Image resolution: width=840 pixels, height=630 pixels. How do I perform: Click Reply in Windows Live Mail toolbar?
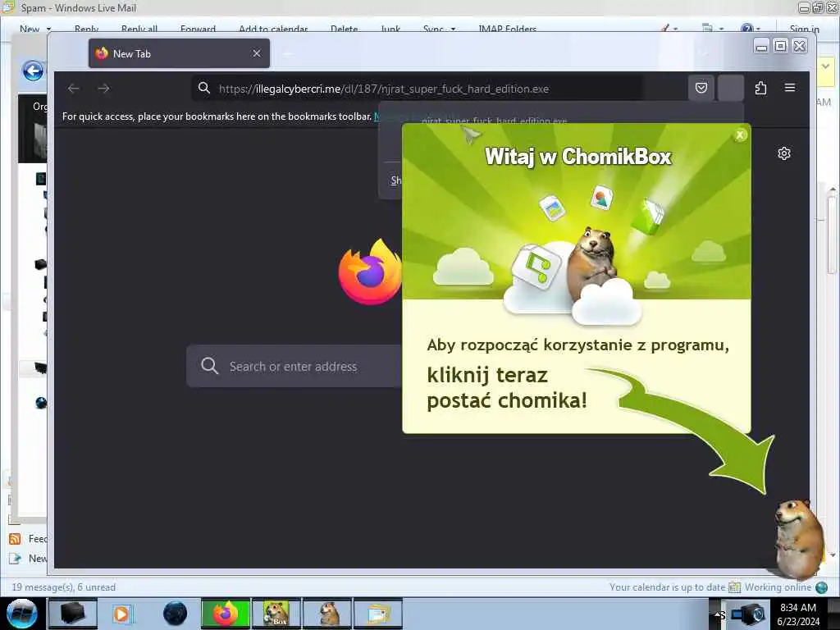click(86, 29)
